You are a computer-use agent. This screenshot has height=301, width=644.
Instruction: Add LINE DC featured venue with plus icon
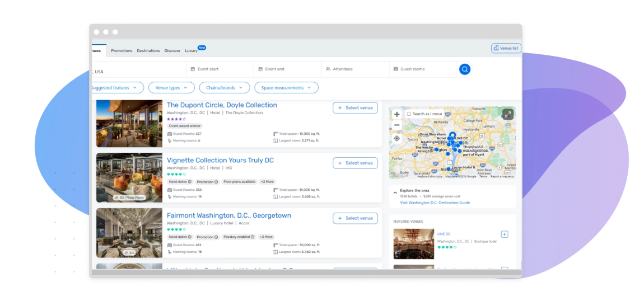pyautogui.click(x=505, y=234)
